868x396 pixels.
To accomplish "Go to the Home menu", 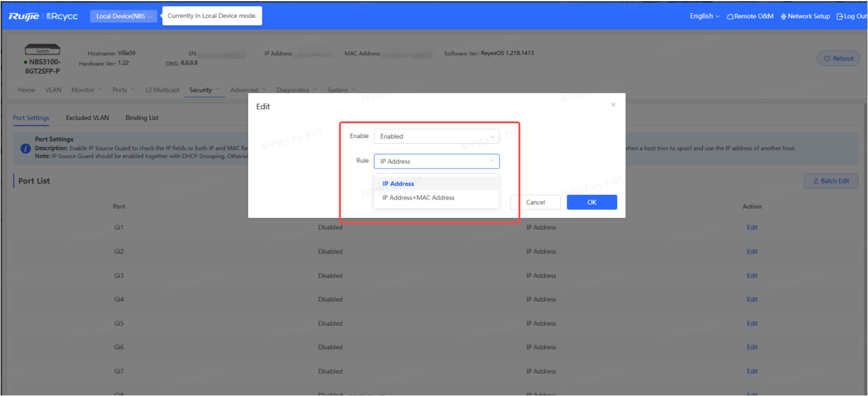I will (x=26, y=90).
